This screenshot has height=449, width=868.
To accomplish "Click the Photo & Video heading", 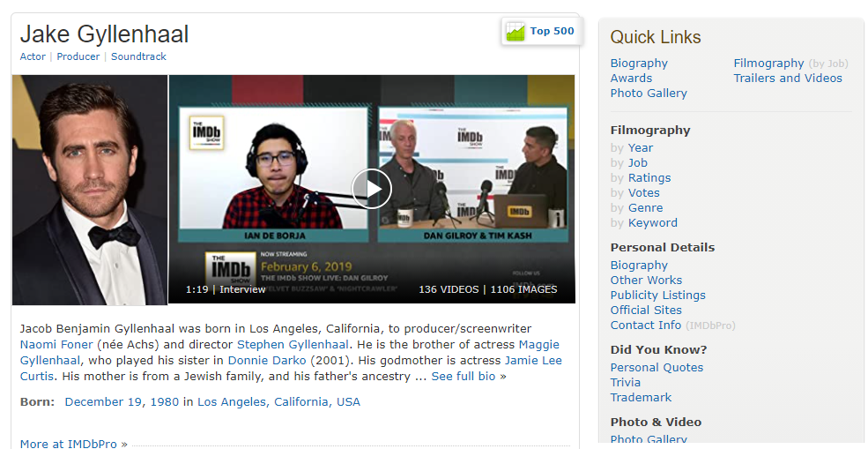I will pos(656,423).
